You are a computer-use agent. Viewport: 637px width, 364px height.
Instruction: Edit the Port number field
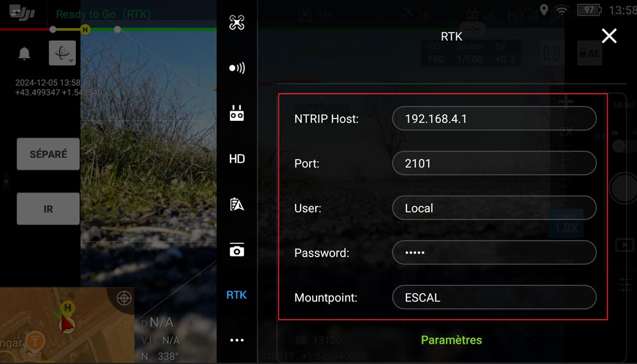pyautogui.click(x=494, y=164)
